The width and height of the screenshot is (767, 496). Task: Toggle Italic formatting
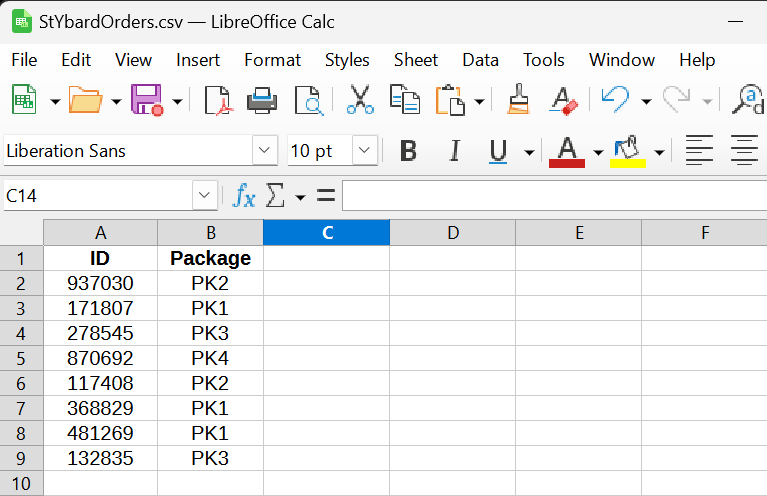point(455,151)
